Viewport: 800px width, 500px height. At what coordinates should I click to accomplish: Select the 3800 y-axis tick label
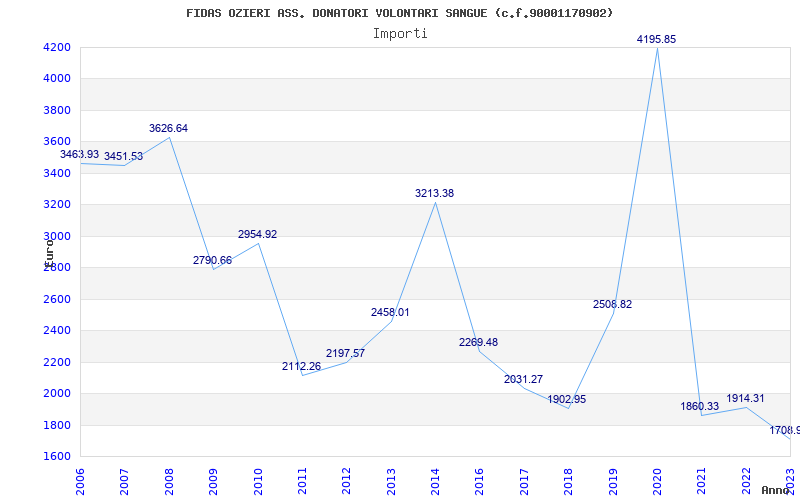point(57,110)
